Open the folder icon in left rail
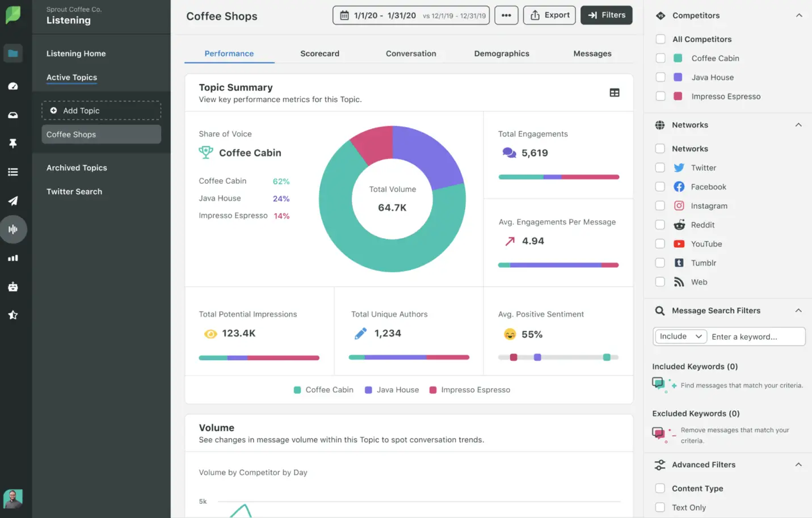Image resolution: width=812 pixels, height=518 pixels. click(12, 53)
